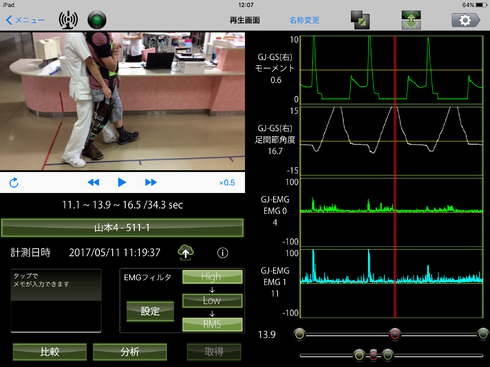Screen dimensions: 490x367
Task: Tap the green range end handle at right
Action: click(x=483, y=334)
